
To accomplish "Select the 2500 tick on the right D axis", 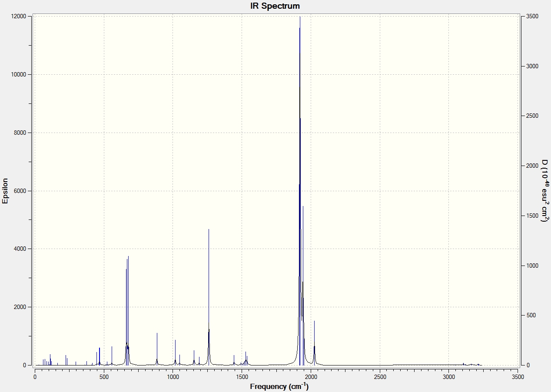I will click(532, 116).
